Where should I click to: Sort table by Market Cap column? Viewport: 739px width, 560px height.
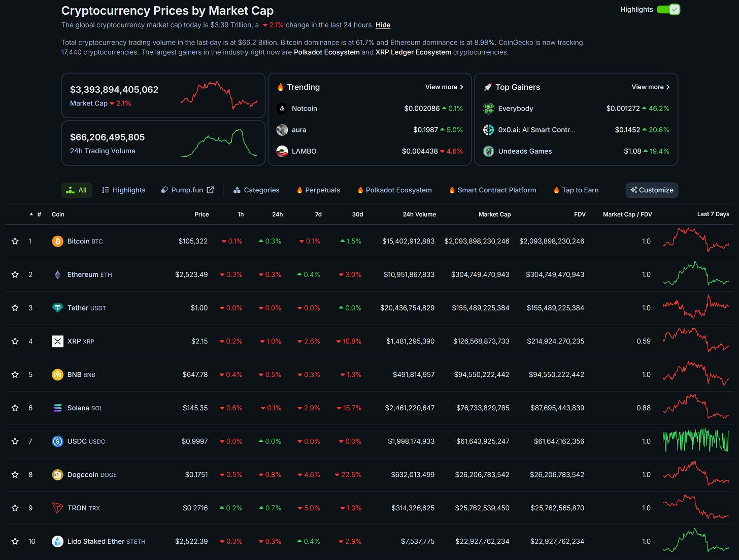coord(494,215)
